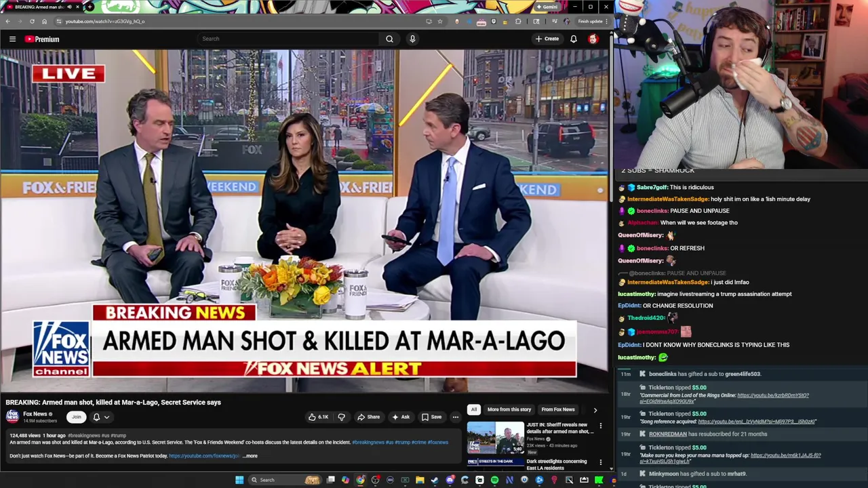This screenshot has height=488, width=868.
Task: Open the Dark streetlights concerning video title
Action: click(x=556, y=464)
